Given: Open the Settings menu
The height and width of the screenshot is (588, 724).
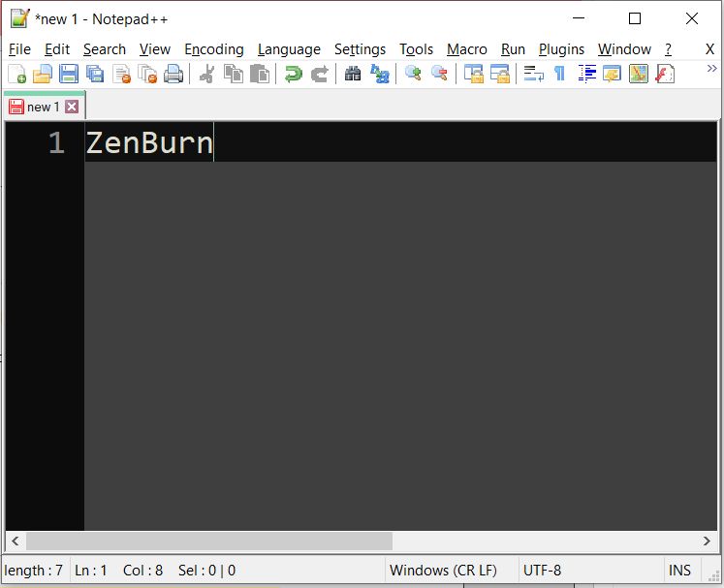Looking at the screenshot, I should pyautogui.click(x=360, y=49).
